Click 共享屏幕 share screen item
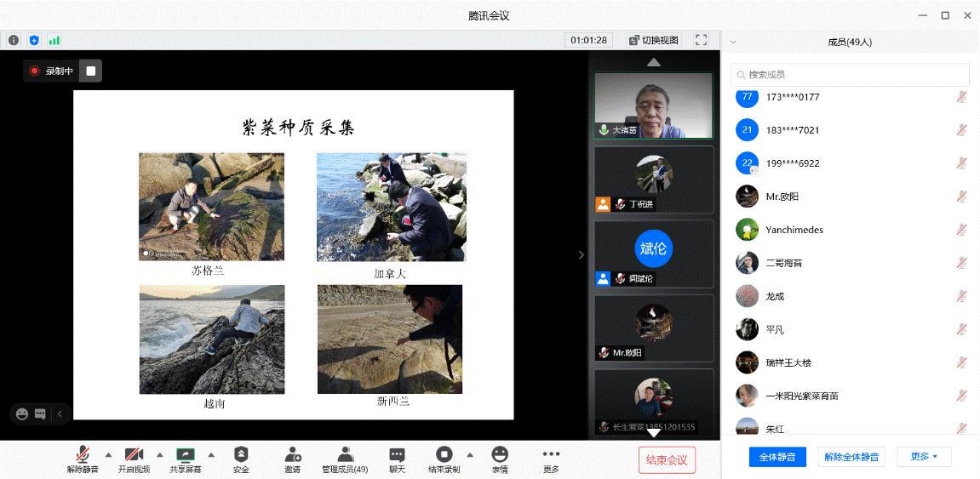Screen dimensions: 980x479 (x=185, y=459)
